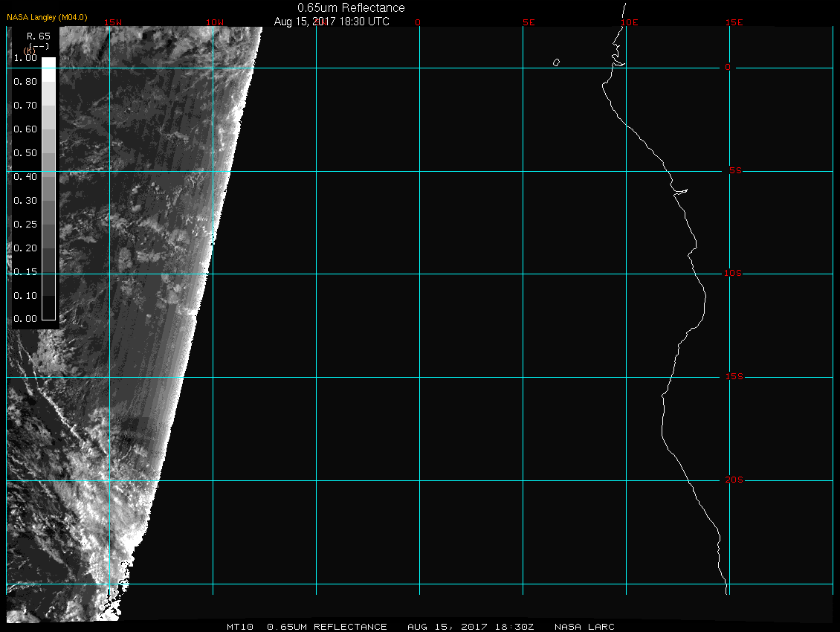Click the 15E longitude label

tap(734, 22)
